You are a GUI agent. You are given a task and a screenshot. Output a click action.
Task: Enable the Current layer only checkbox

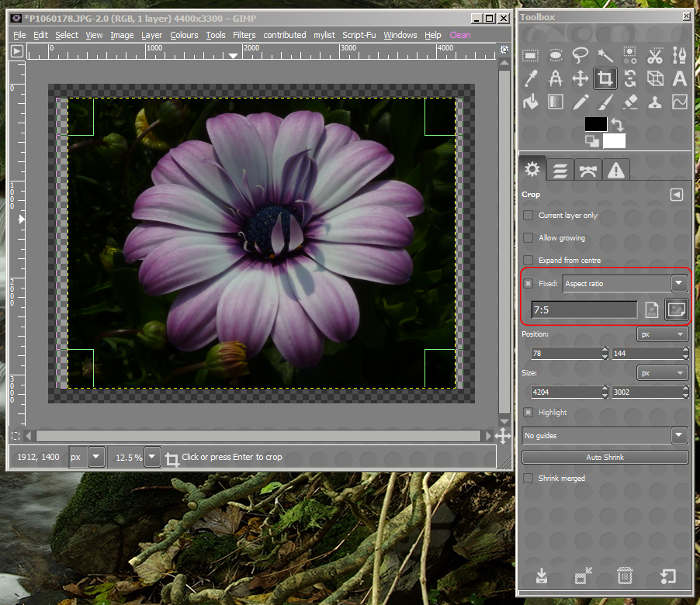coord(528,215)
